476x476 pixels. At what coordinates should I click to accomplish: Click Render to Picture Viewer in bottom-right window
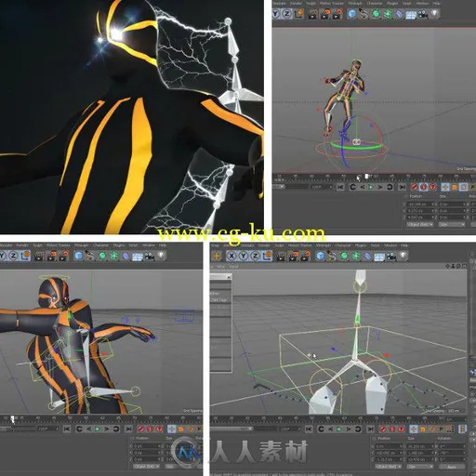294,256
